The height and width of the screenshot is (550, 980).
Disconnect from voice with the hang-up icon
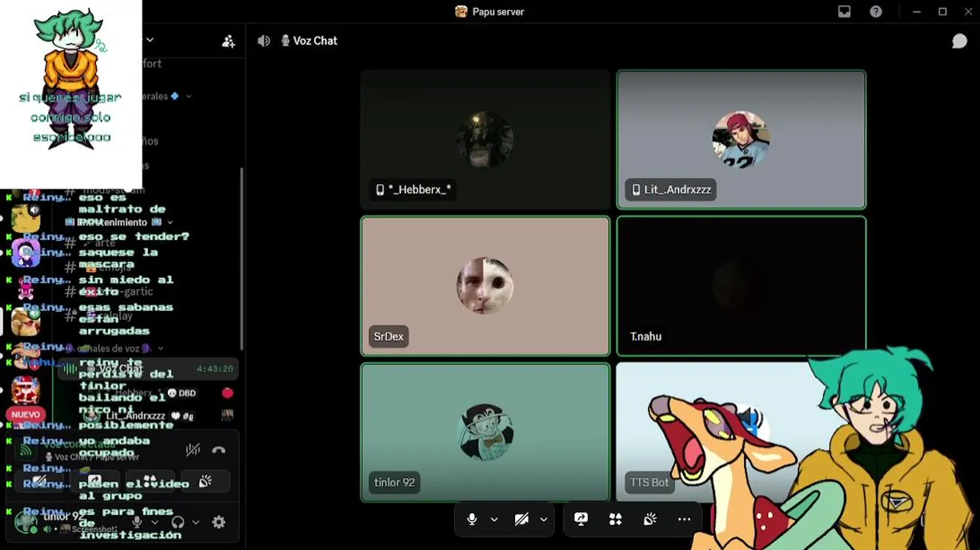(219, 450)
